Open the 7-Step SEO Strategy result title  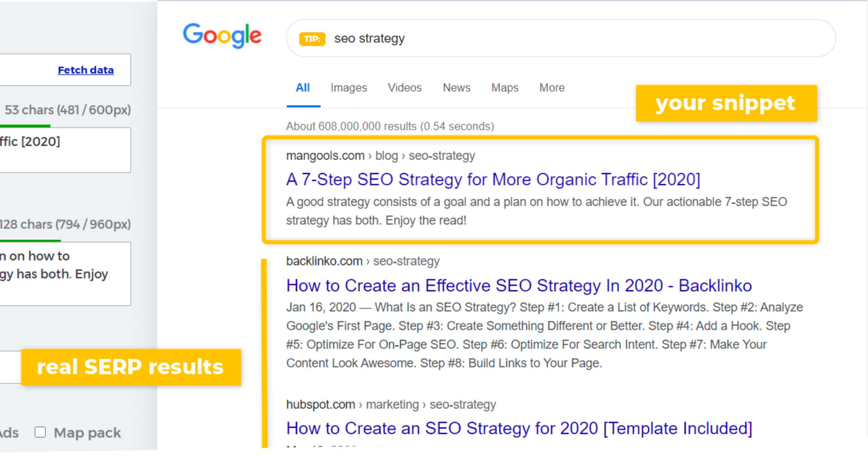(493, 180)
